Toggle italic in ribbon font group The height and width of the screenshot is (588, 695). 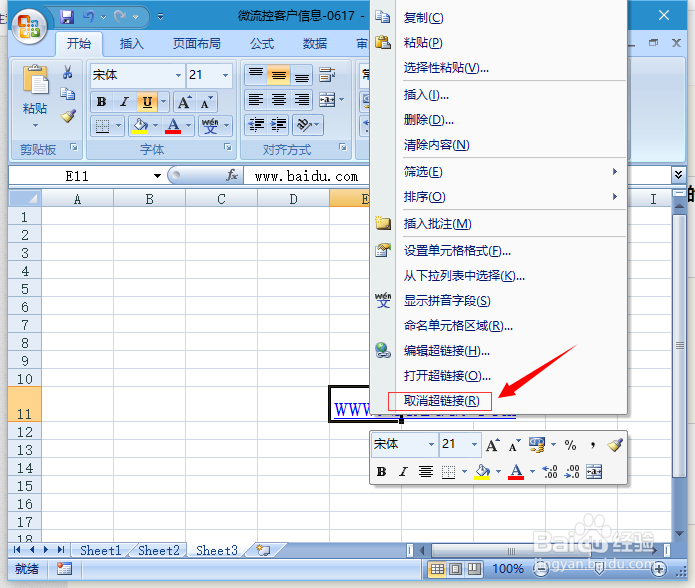[125, 102]
